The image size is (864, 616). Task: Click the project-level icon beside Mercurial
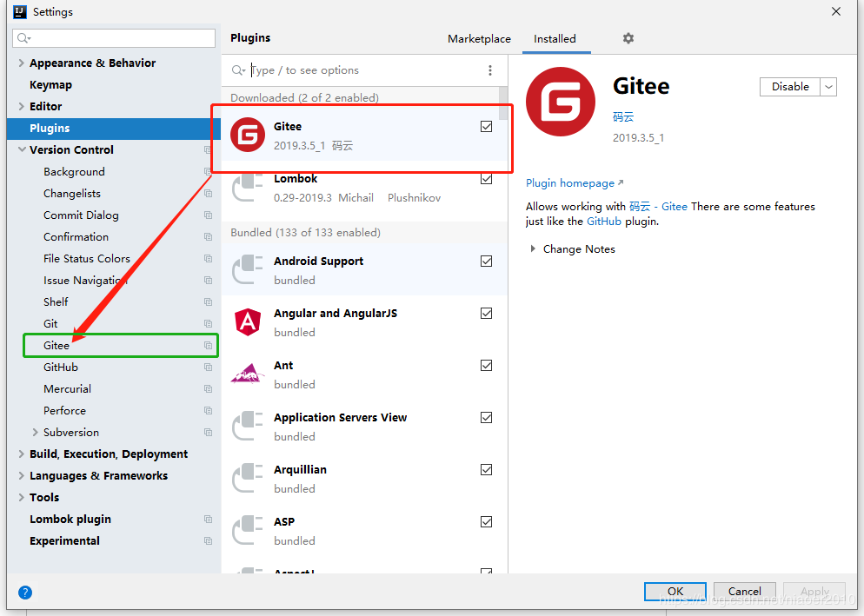208,389
